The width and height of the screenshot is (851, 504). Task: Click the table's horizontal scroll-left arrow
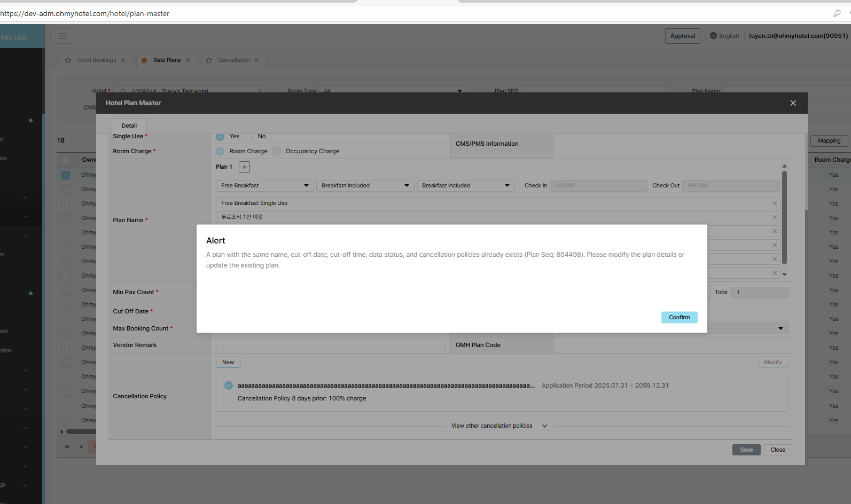(x=61, y=432)
